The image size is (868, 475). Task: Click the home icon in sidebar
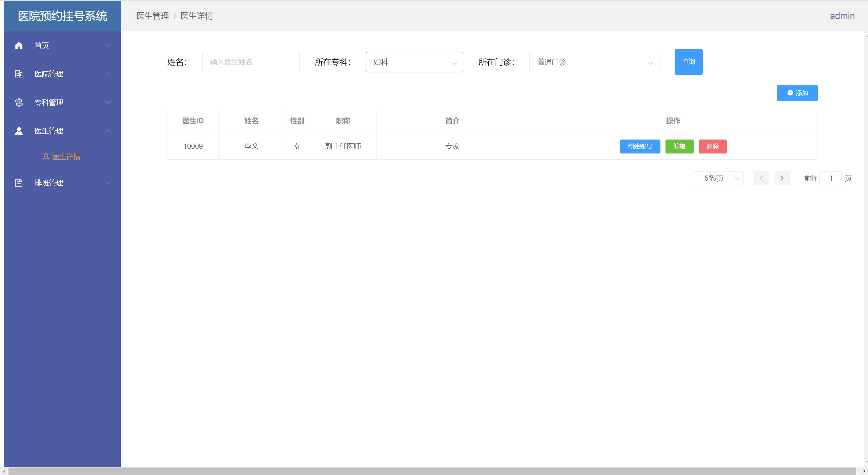(x=19, y=45)
